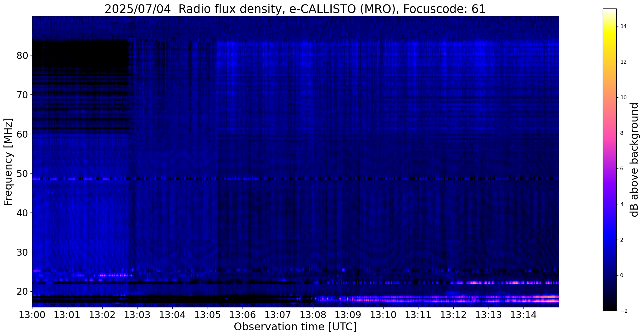Click the 13:11 time tick label

coord(418,315)
